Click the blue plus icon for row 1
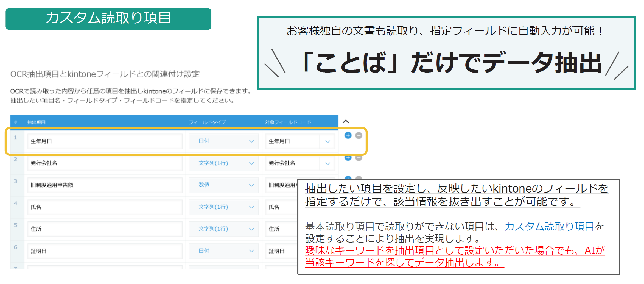 click(348, 135)
